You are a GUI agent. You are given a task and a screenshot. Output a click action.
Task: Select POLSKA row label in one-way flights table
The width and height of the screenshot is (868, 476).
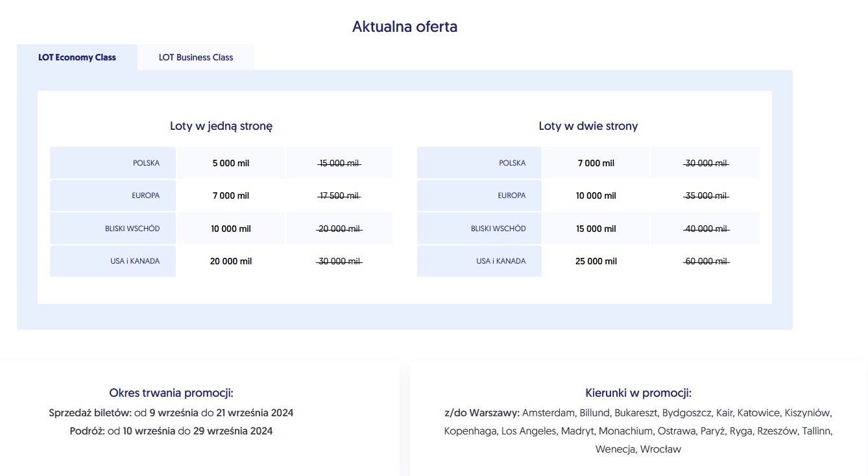[113, 163]
